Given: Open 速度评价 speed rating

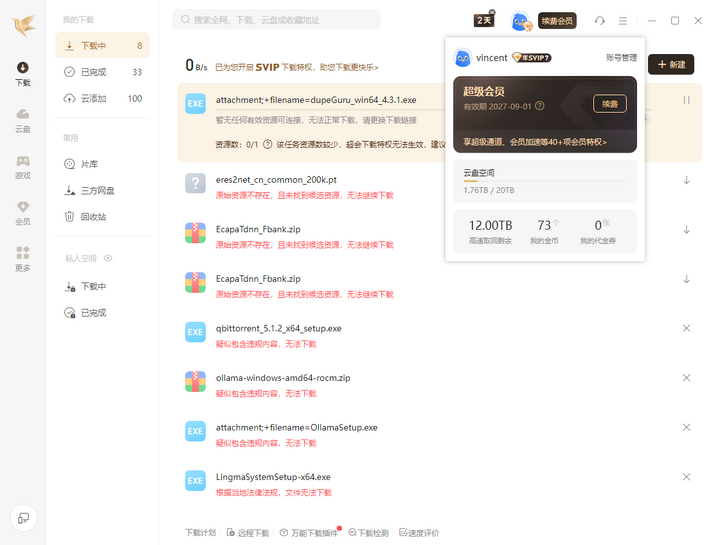Looking at the screenshot, I should [x=419, y=533].
